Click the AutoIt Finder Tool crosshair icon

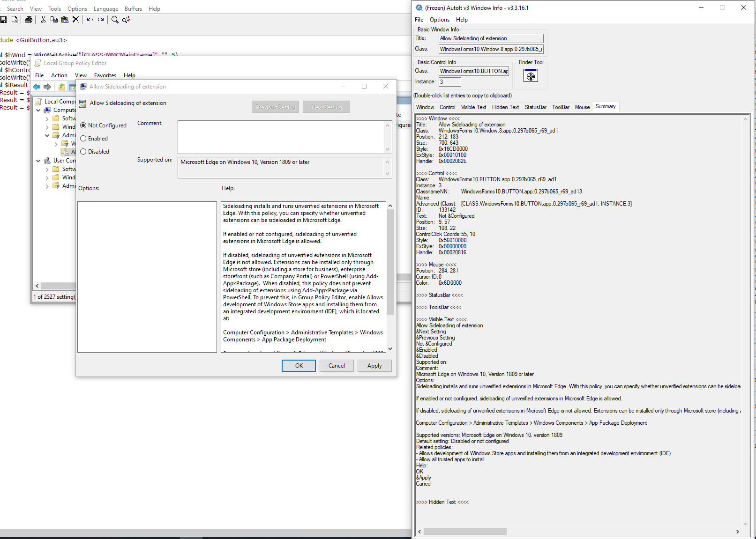[x=531, y=75]
